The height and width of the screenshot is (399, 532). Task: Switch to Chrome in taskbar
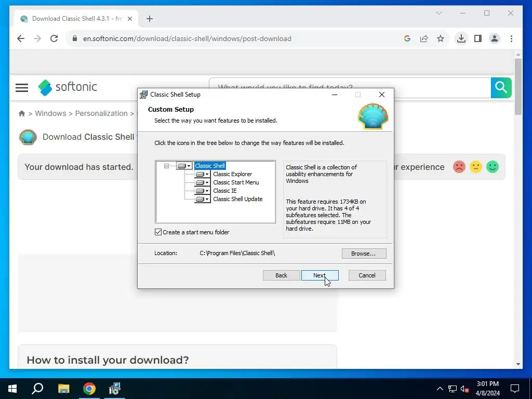[x=89, y=389]
